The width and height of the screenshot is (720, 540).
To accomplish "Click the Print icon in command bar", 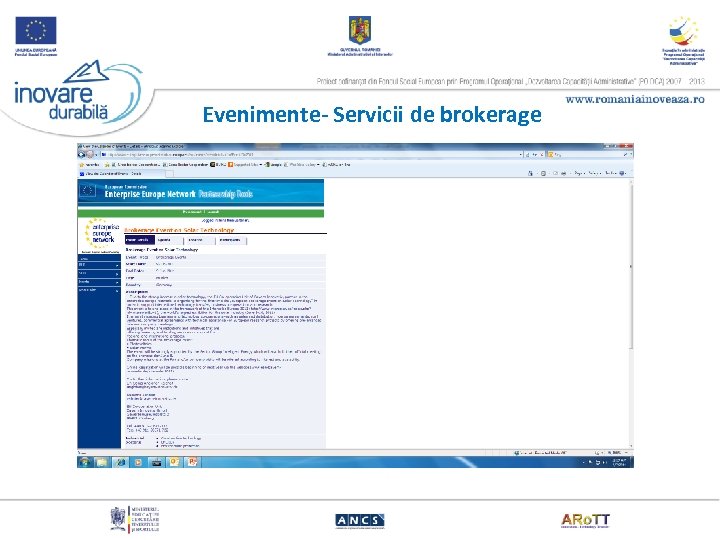I will (x=563, y=174).
